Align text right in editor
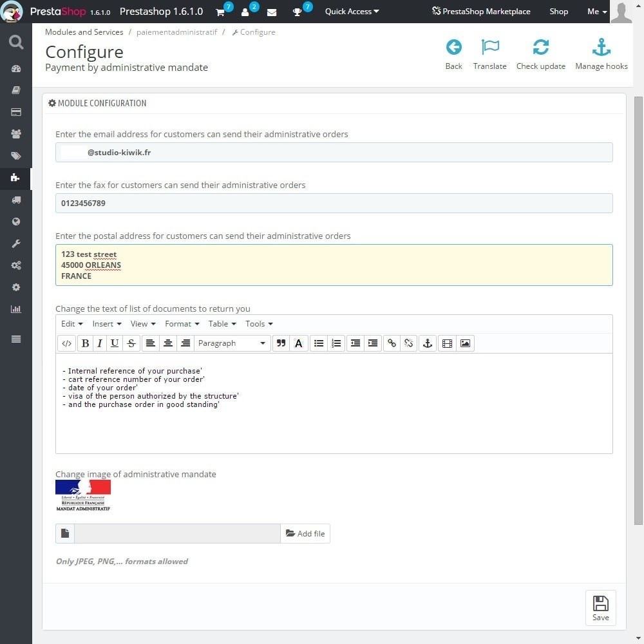644x644 pixels. click(x=185, y=343)
